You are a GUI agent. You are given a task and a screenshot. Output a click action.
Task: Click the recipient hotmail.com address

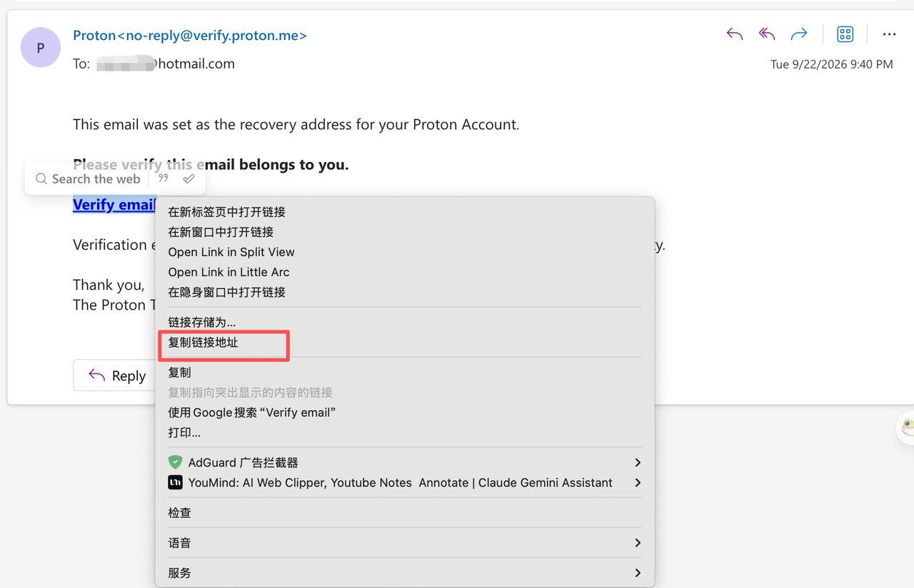coord(166,64)
